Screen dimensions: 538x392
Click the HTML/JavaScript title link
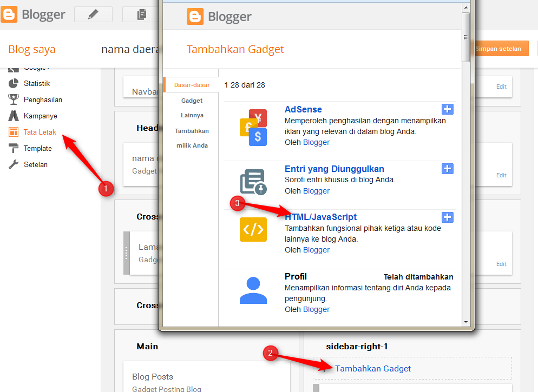(x=321, y=217)
